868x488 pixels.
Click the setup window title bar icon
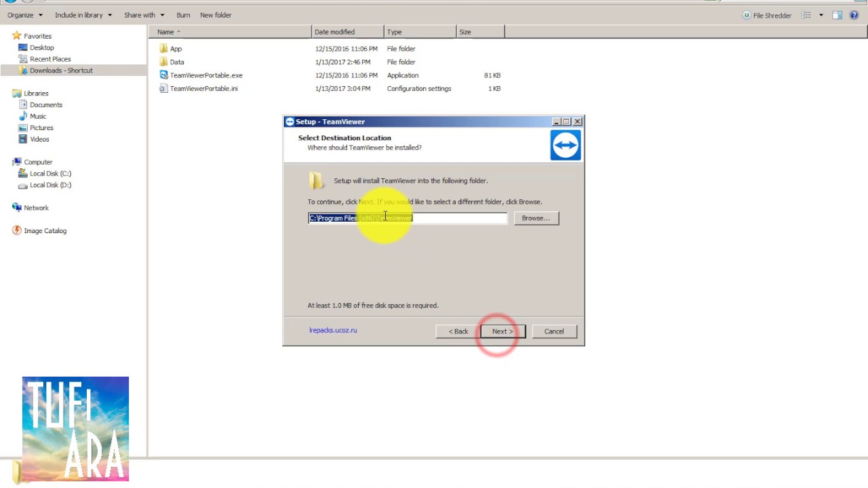click(x=290, y=122)
